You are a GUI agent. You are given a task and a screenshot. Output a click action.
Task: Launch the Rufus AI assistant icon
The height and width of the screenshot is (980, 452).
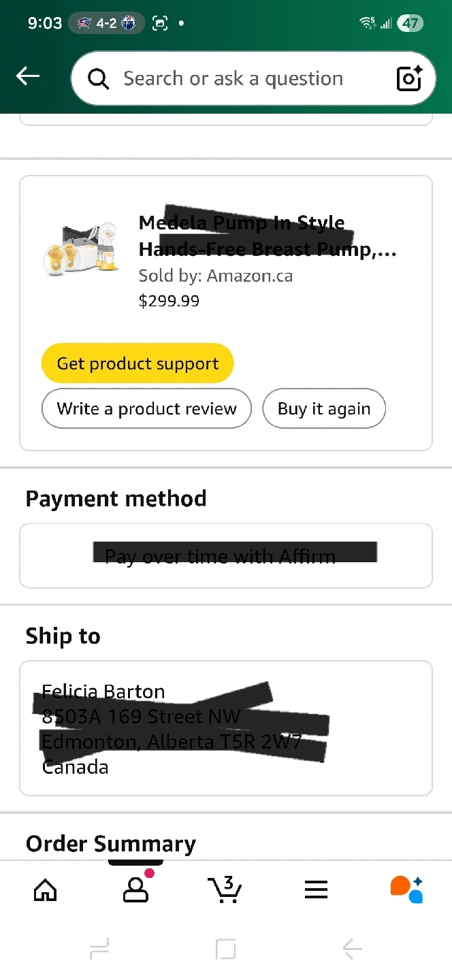[406, 889]
